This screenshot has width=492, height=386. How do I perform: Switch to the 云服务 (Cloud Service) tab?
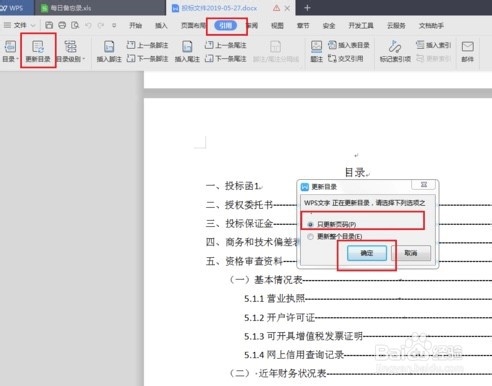(396, 26)
